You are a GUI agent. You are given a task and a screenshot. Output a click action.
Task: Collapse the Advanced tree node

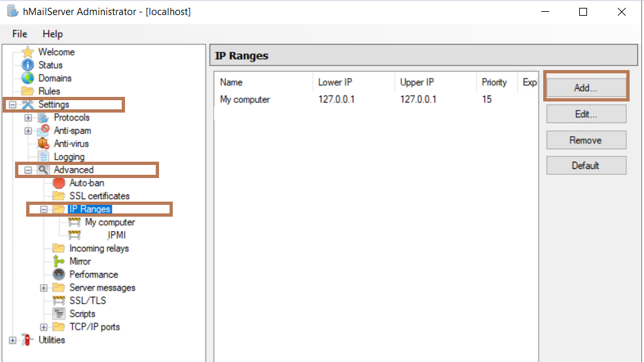pyautogui.click(x=28, y=170)
